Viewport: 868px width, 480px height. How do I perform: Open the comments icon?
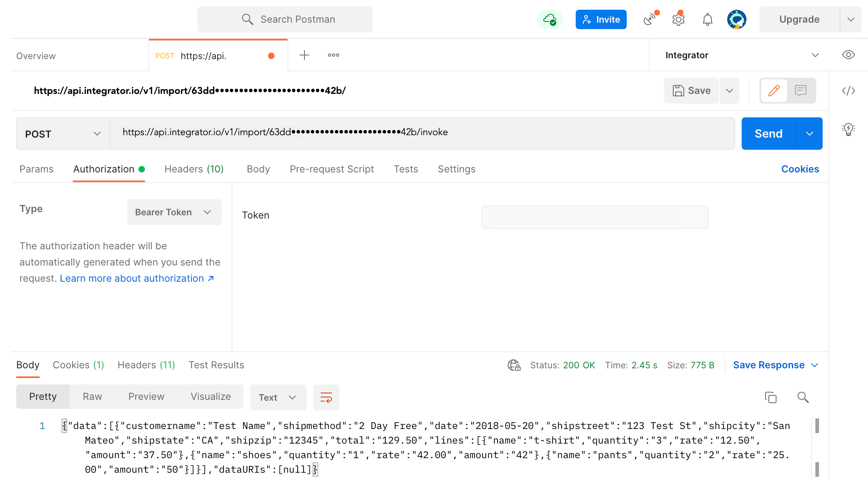(801, 90)
